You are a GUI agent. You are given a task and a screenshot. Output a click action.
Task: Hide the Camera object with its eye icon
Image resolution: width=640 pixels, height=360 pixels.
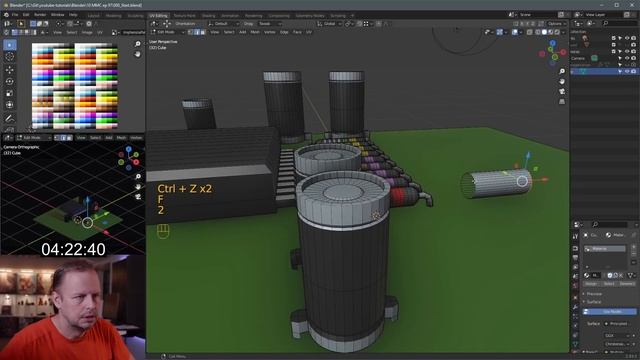coord(627,58)
